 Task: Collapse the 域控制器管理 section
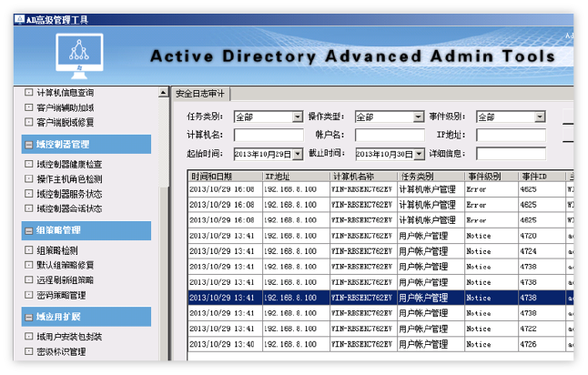tap(29, 145)
